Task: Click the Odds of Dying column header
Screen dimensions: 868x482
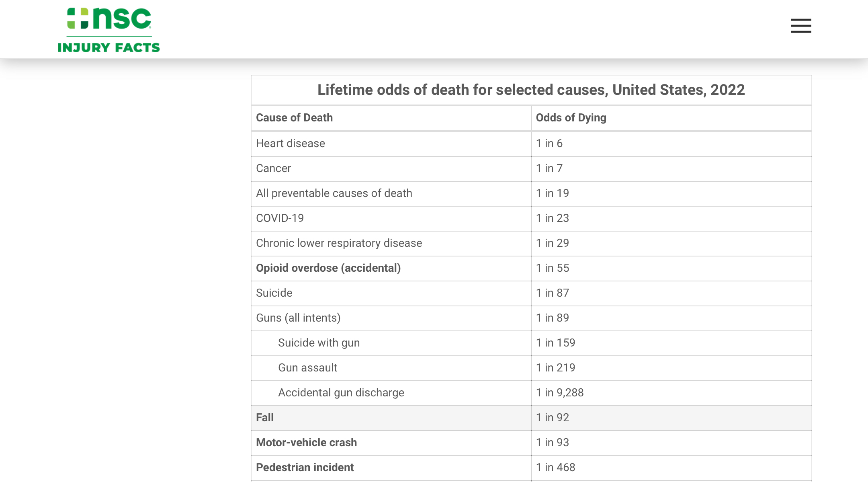Action: point(571,118)
